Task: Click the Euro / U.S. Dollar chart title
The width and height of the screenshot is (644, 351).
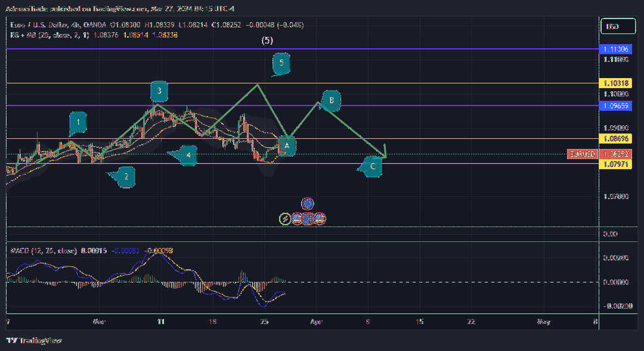Action: (x=58, y=25)
